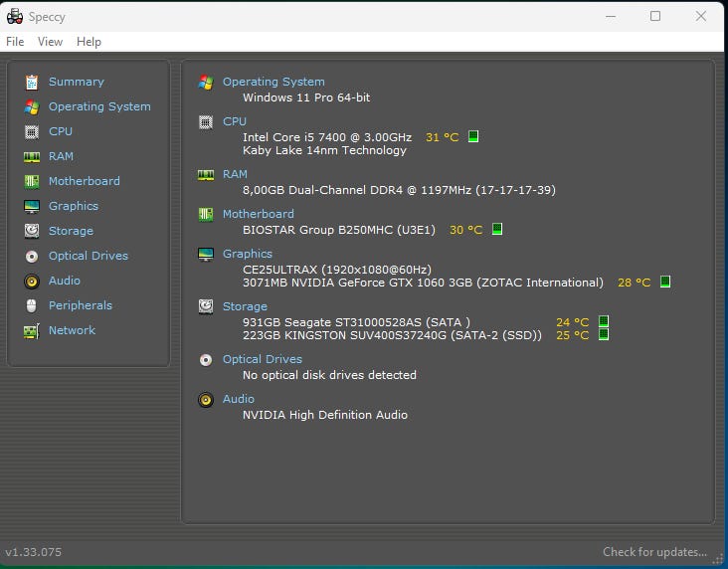Click the RAM heading link in summary

click(x=235, y=174)
